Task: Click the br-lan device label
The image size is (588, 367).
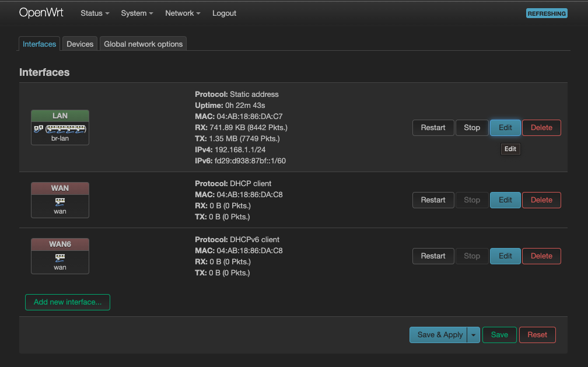Action: 60,138
